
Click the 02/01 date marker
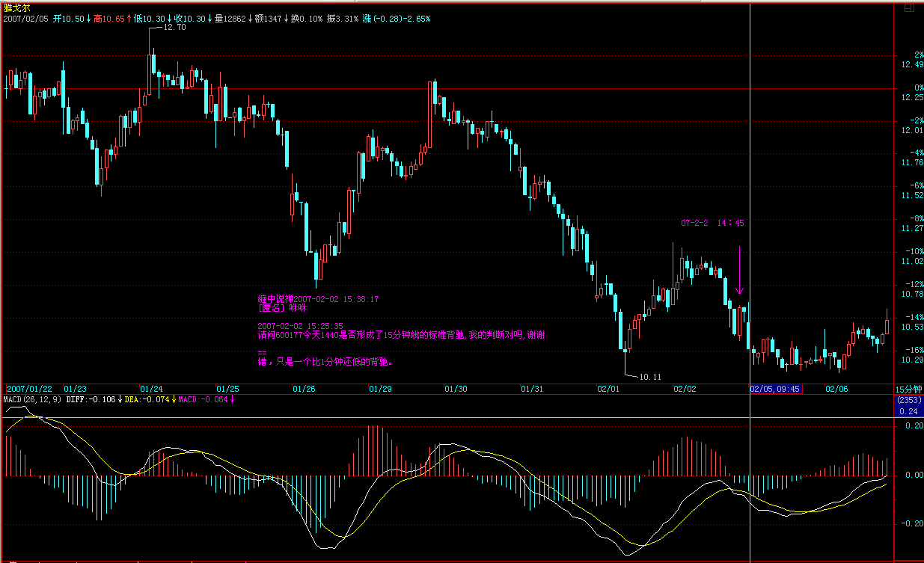[x=608, y=390]
